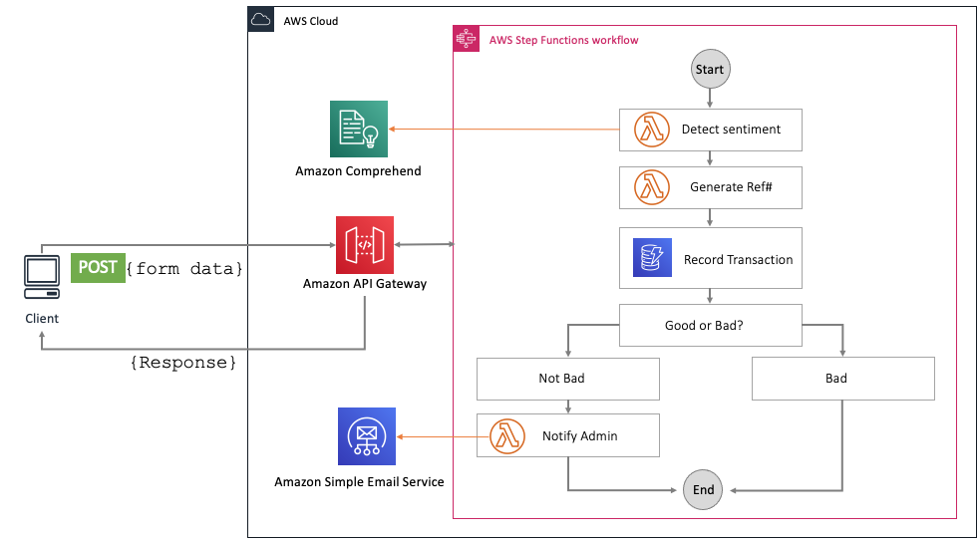Screen dimensions: 980x542
Task: Click the Amazon Simple Email Service caption
Action: click(x=359, y=482)
